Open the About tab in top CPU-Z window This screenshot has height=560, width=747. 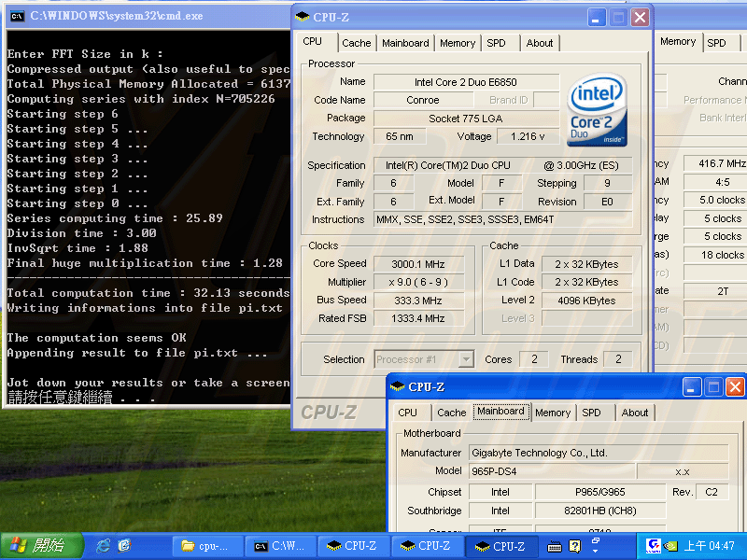pos(539,43)
